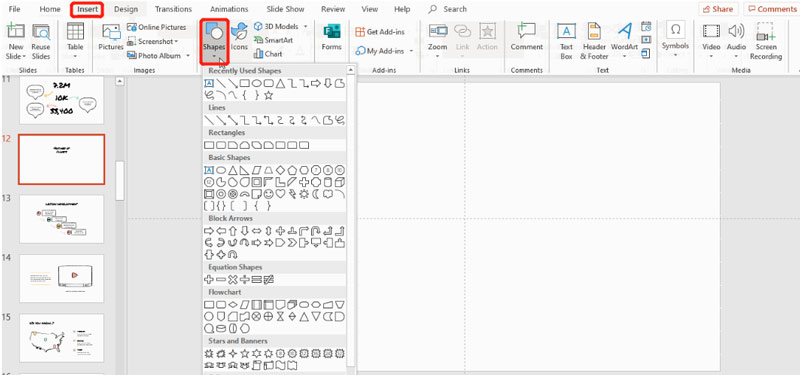Choose the scribble shape in Lines section
Viewport: 800px width, 375px height.
[340, 120]
